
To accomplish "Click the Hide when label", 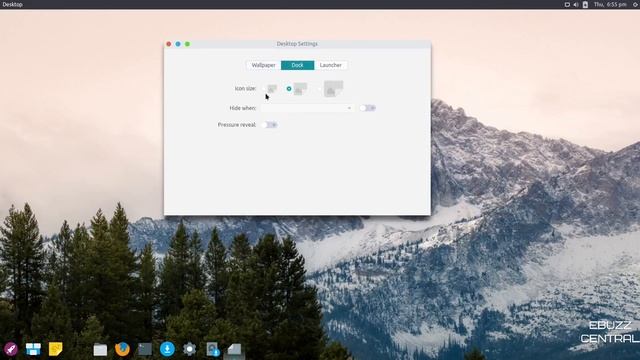I will point(242,108).
